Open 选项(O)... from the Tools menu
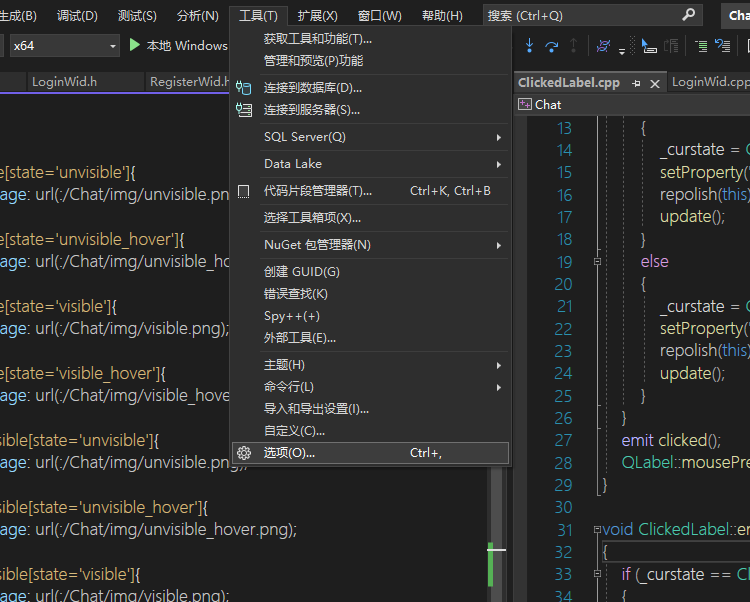 pyautogui.click(x=370, y=453)
